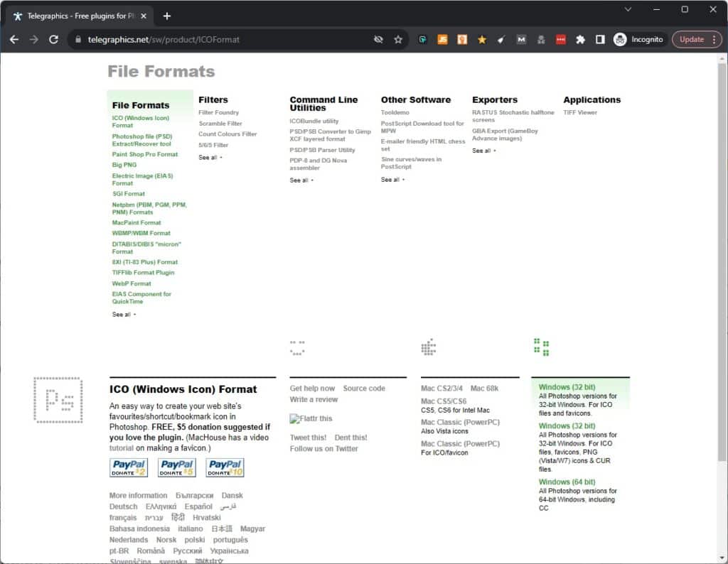This screenshot has height=564, width=728.
Task: Open the tab search chevron in the title bar
Action: pyautogui.click(x=628, y=9)
